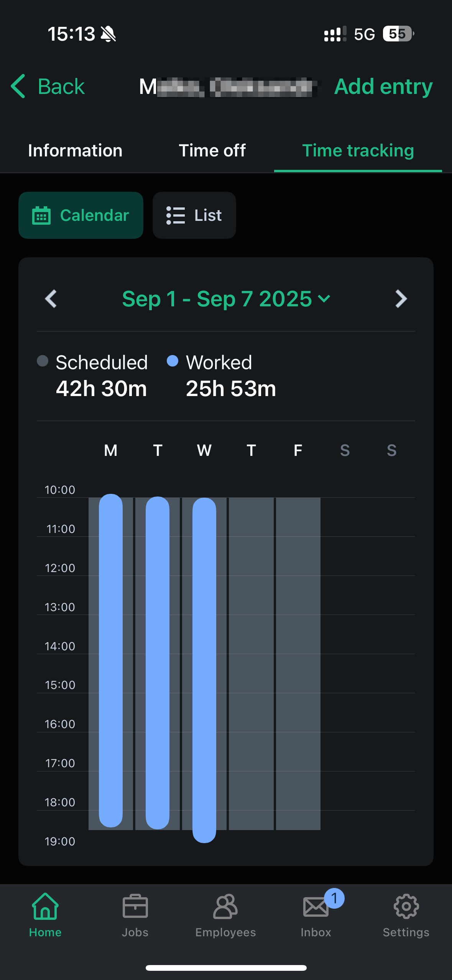Tap Tuesday's blue worked time bar
The image size is (452, 980).
click(x=158, y=663)
